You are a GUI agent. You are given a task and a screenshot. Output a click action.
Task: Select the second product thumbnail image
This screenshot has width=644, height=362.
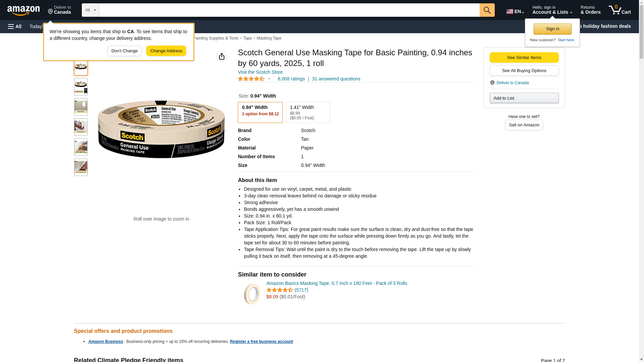[x=81, y=87]
